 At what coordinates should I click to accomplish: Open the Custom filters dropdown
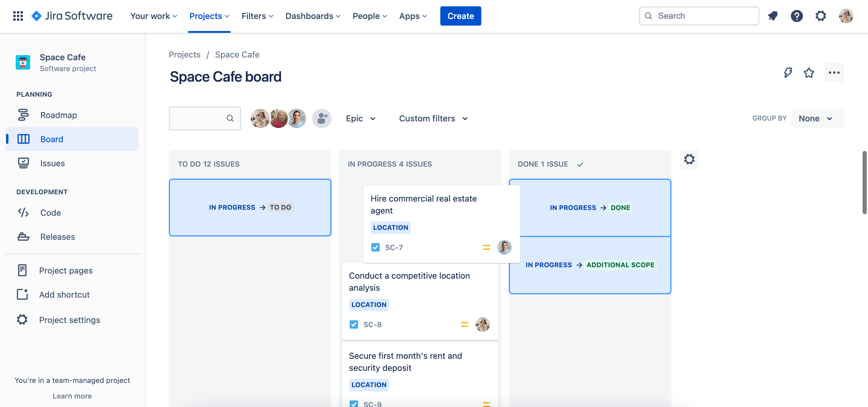[x=434, y=118]
